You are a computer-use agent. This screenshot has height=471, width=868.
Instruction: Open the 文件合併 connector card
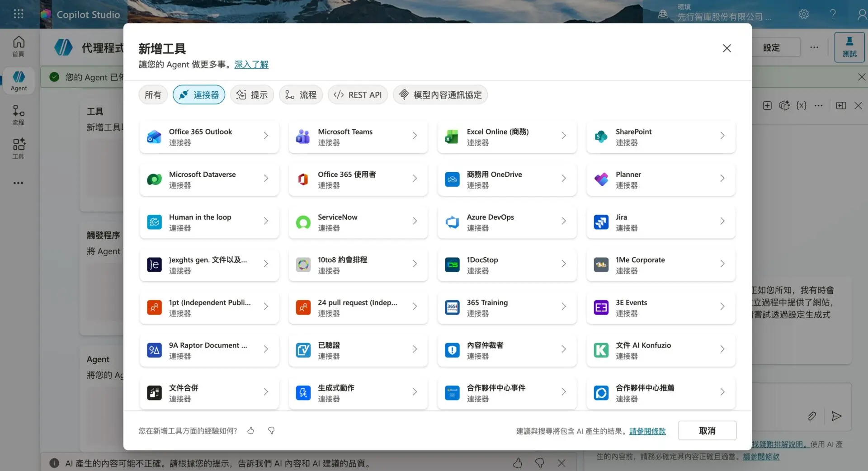(209, 392)
